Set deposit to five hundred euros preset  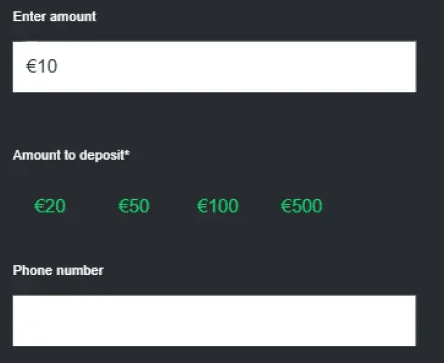pyautogui.click(x=301, y=206)
